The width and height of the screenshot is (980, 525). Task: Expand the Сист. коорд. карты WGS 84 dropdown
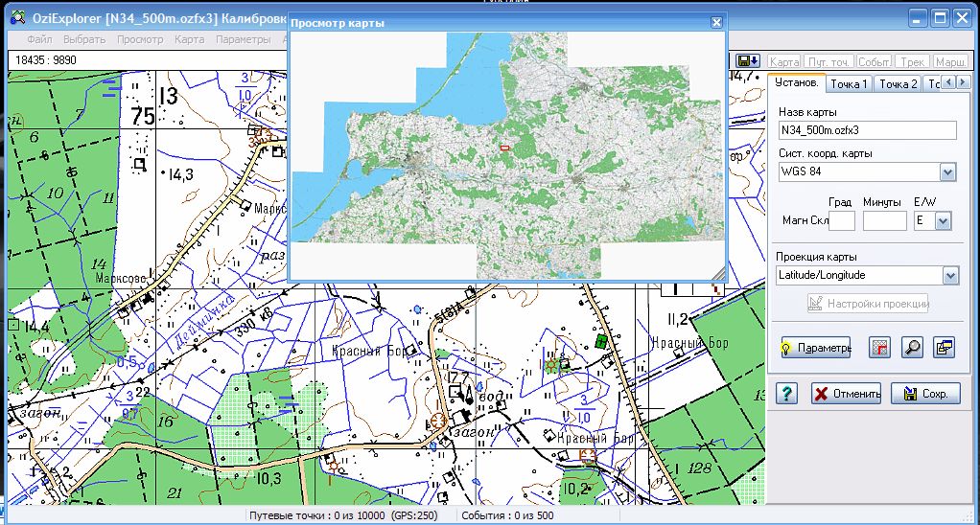947,171
